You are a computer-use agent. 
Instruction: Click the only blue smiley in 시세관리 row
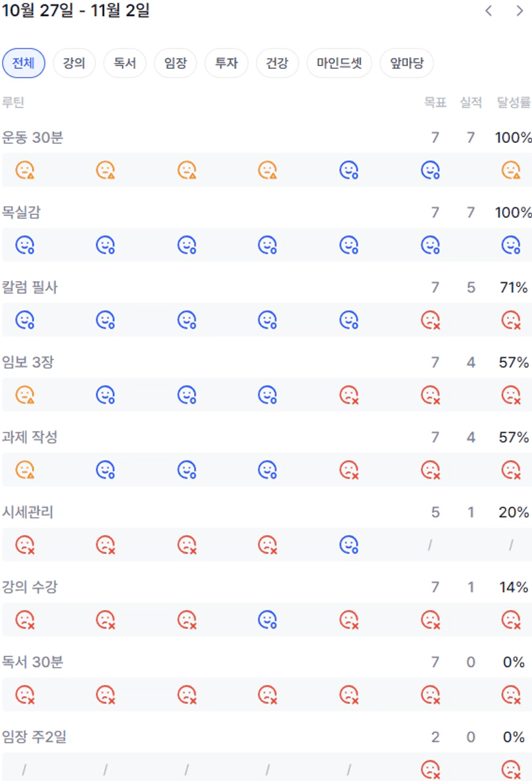coord(349,545)
